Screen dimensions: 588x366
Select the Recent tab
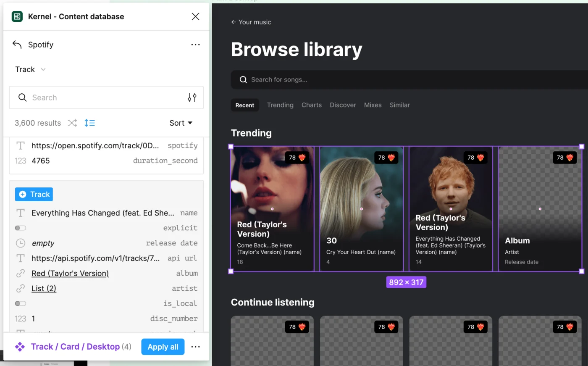click(245, 105)
